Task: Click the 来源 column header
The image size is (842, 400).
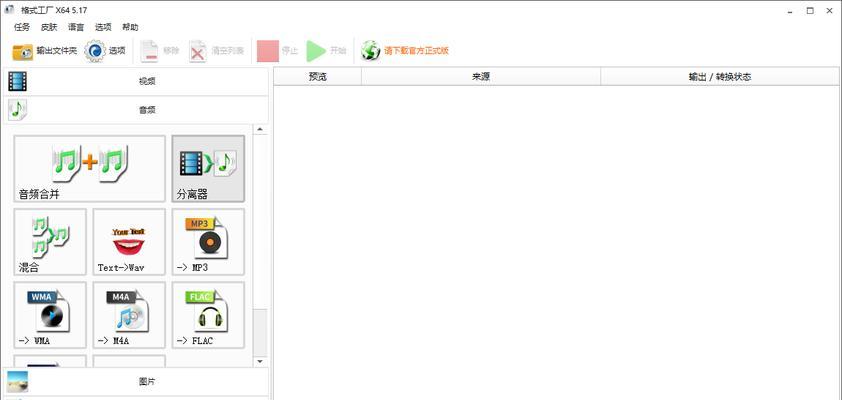Action: tap(481, 77)
